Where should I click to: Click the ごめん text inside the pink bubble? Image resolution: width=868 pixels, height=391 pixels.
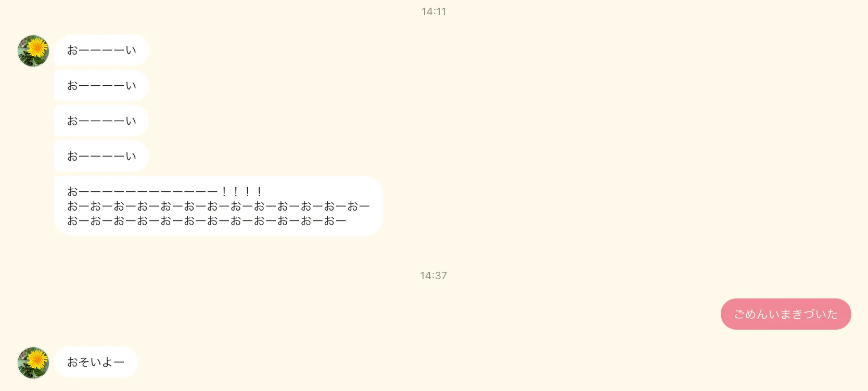tap(751, 314)
